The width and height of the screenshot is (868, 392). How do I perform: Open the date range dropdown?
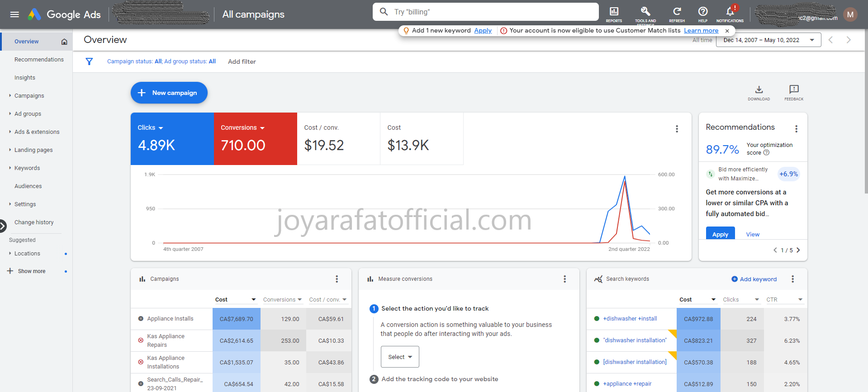pos(768,40)
